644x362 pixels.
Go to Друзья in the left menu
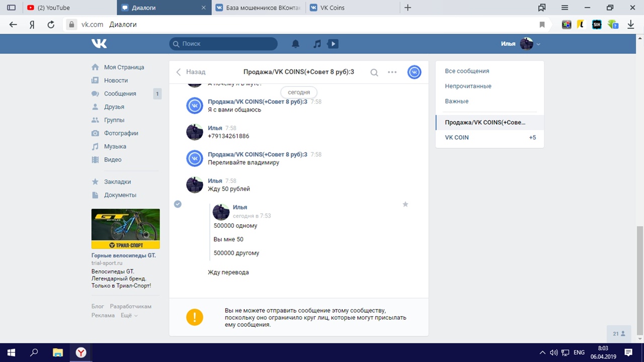[114, 107]
